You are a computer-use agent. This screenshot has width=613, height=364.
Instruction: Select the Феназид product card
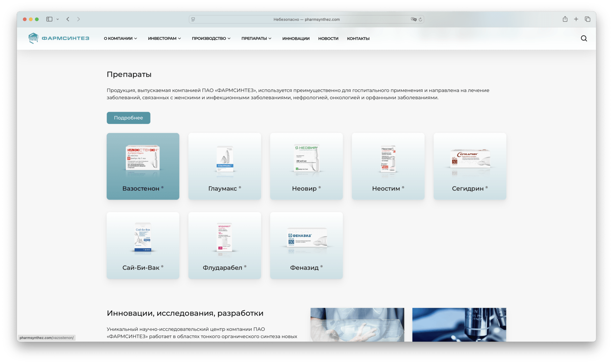(x=306, y=246)
